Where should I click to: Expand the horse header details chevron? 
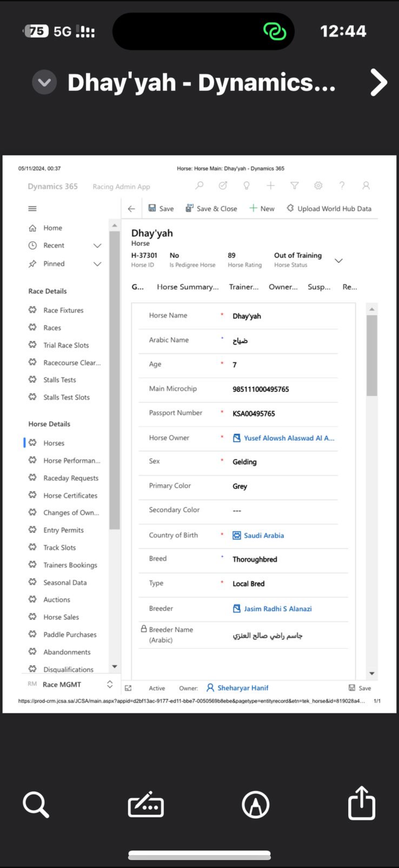pos(338,261)
